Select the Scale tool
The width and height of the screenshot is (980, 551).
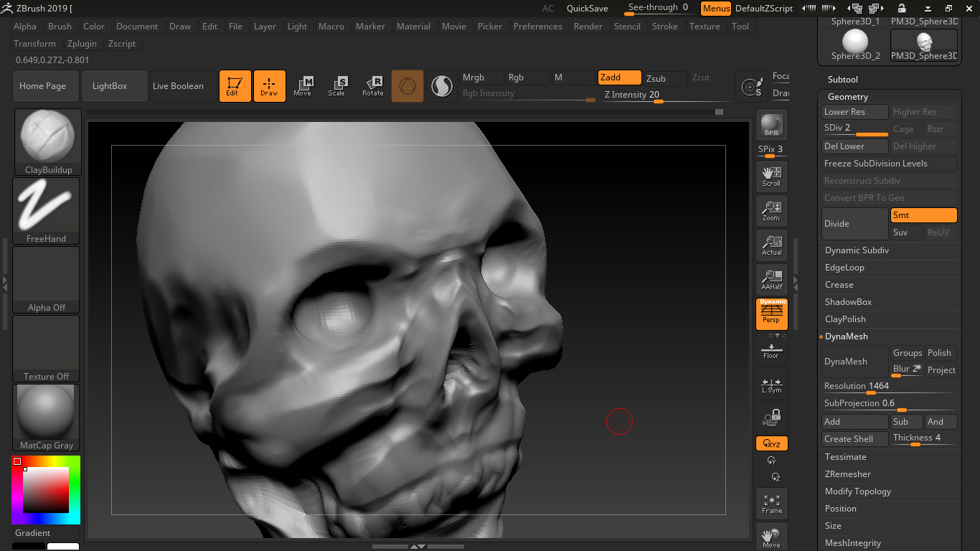tap(337, 86)
